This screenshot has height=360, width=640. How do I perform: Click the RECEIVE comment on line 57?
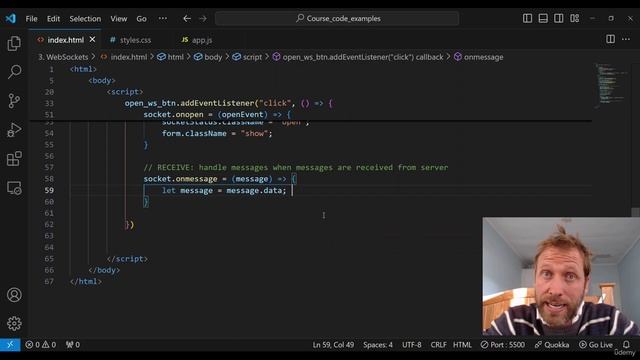click(x=296, y=167)
